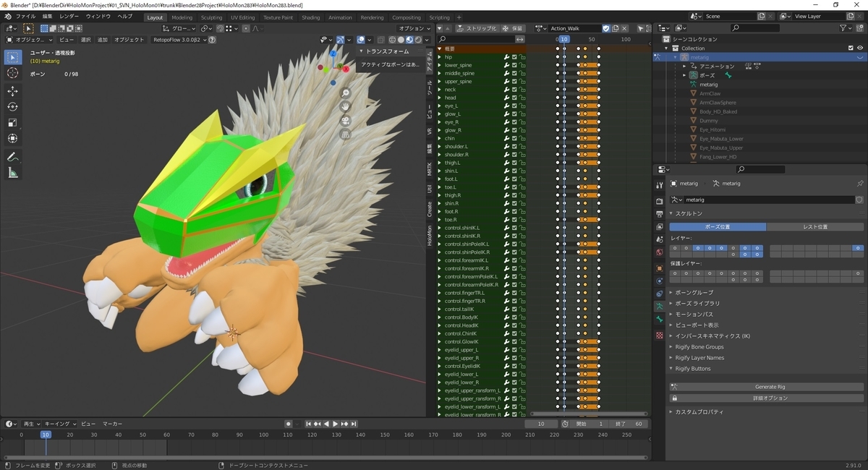868x470 pixels.
Task: Switch to the Modeling workspace tab
Action: tap(182, 17)
